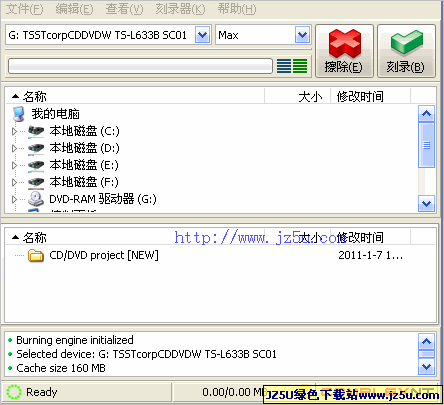Expand 本地磁盘 (F:) tree node
This screenshot has height=405, width=444.
point(14,182)
